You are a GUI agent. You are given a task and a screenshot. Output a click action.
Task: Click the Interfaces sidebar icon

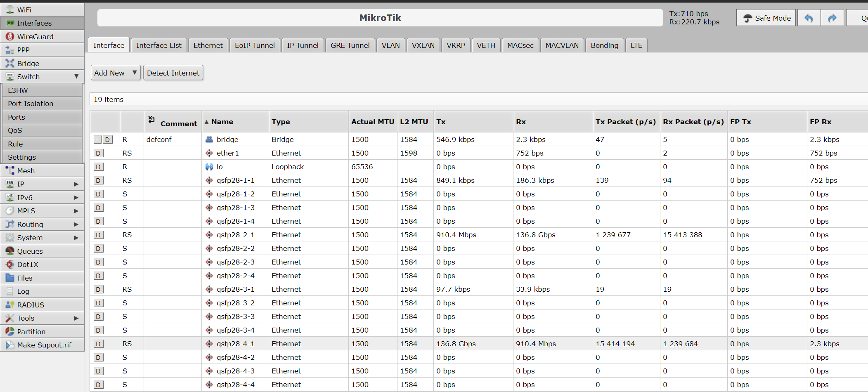[10, 23]
